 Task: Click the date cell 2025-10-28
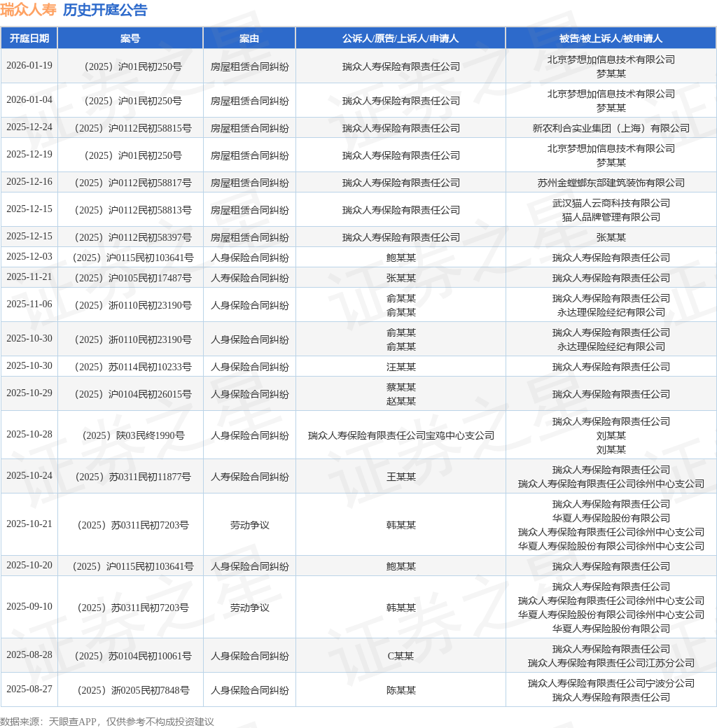[x=29, y=435]
